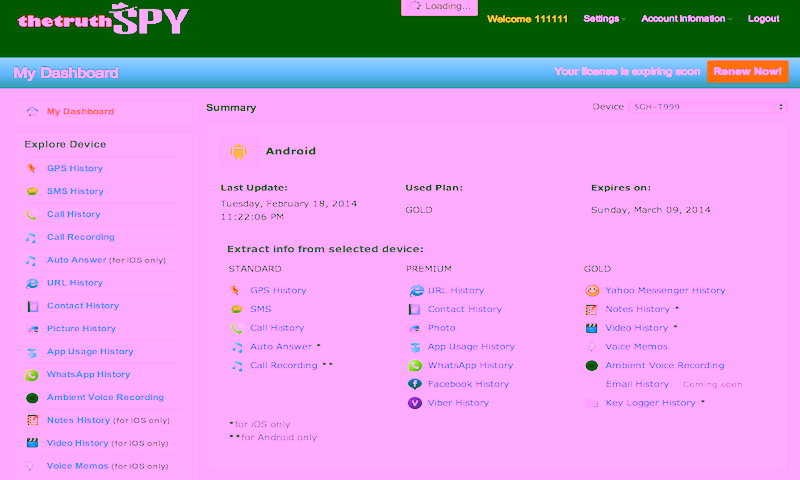Open Contact History link in sidebar
The height and width of the screenshot is (480, 800).
pyautogui.click(x=83, y=306)
